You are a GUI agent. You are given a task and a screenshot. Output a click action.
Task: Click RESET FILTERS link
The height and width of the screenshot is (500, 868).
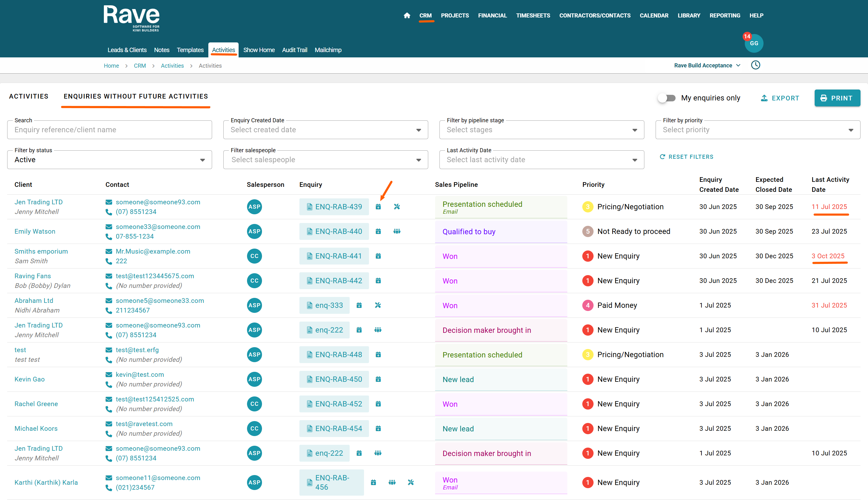pos(686,157)
